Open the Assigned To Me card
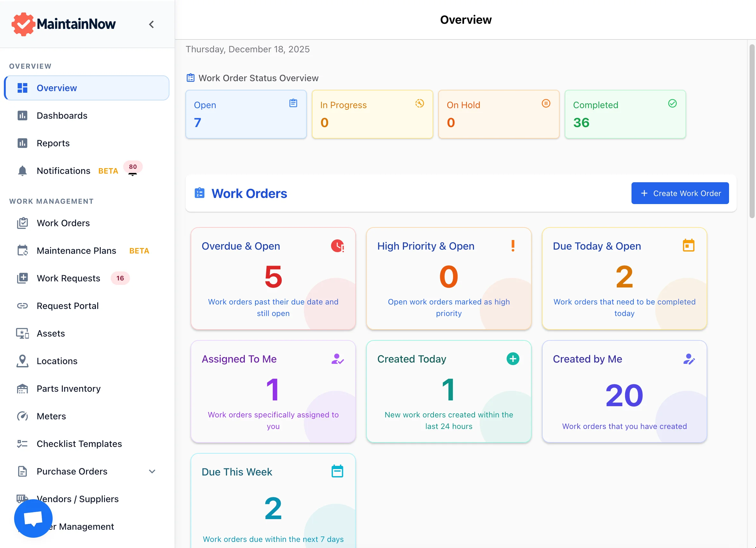Viewport: 756px width, 548px height. 273,391
